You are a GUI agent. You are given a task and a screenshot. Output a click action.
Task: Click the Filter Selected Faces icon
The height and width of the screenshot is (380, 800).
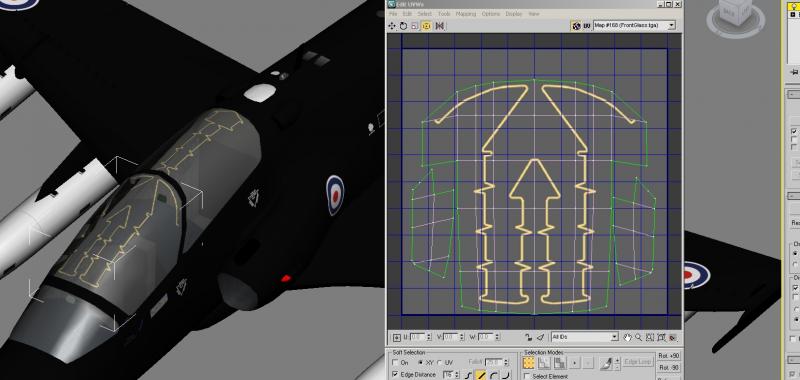540,338
